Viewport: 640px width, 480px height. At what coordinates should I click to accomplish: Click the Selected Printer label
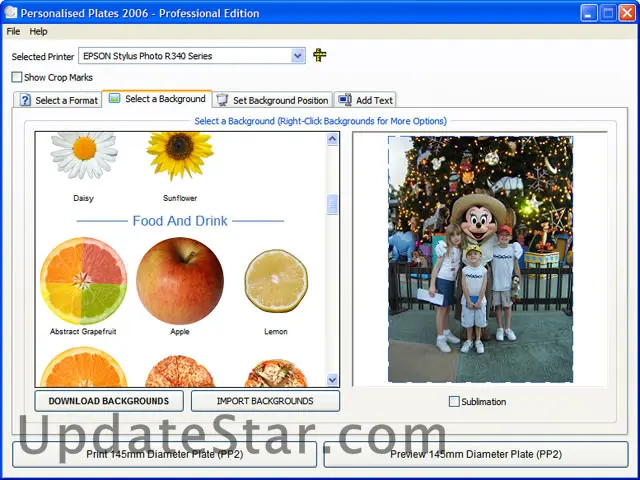pyautogui.click(x=43, y=57)
